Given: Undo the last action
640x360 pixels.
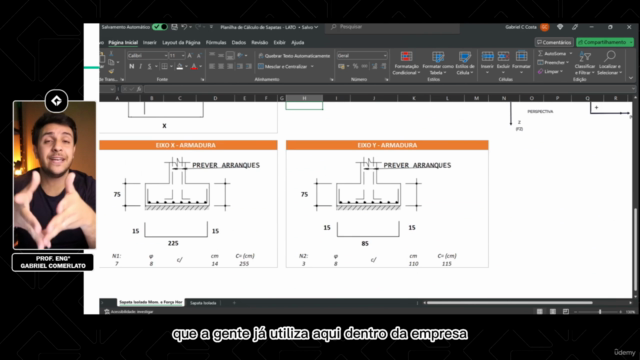Looking at the screenshot, I should click(184, 27).
